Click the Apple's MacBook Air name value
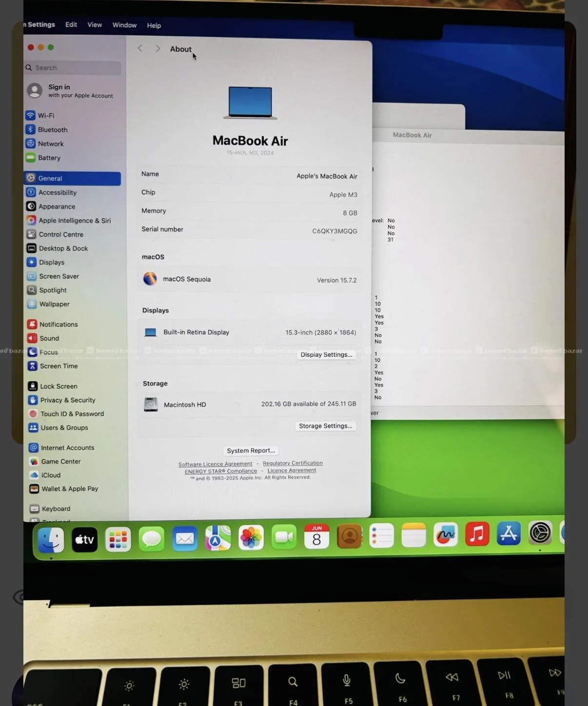The width and height of the screenshot is (588, 706). (x=327, y=176)
